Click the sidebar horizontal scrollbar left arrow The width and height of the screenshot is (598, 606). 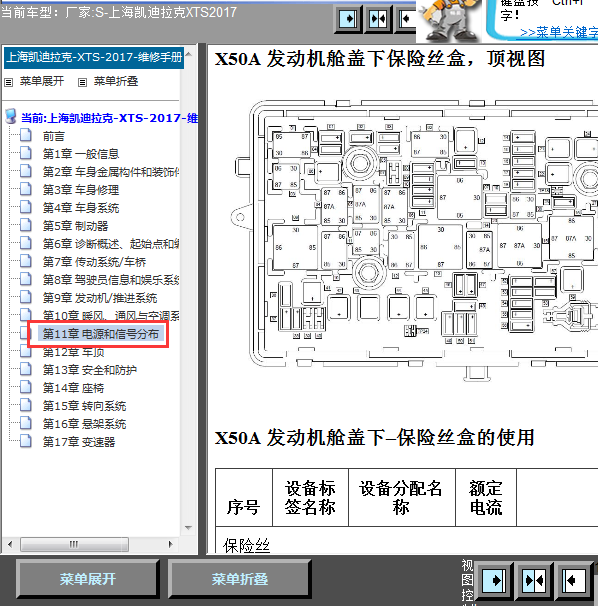pyautogui.click(x=10, y=544)
